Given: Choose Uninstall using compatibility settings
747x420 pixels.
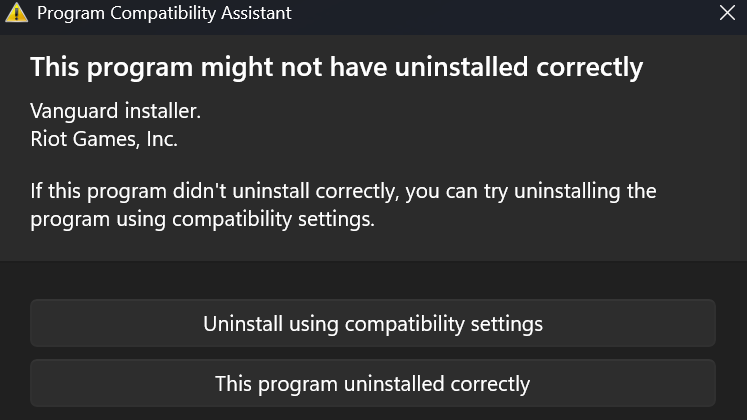Looking at the screenshot, I should (373, 323).
